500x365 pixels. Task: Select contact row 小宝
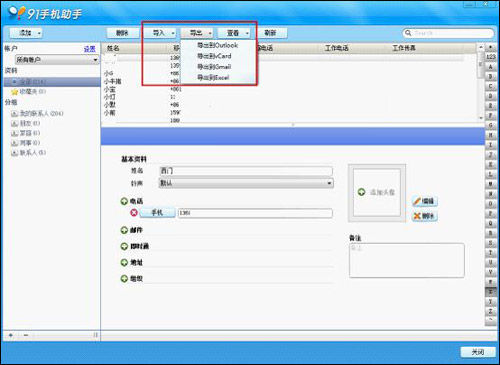[x=110, y=89]
